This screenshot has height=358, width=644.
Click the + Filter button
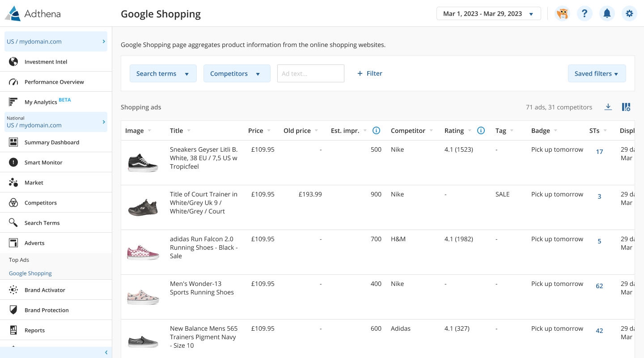click(370, 73)
